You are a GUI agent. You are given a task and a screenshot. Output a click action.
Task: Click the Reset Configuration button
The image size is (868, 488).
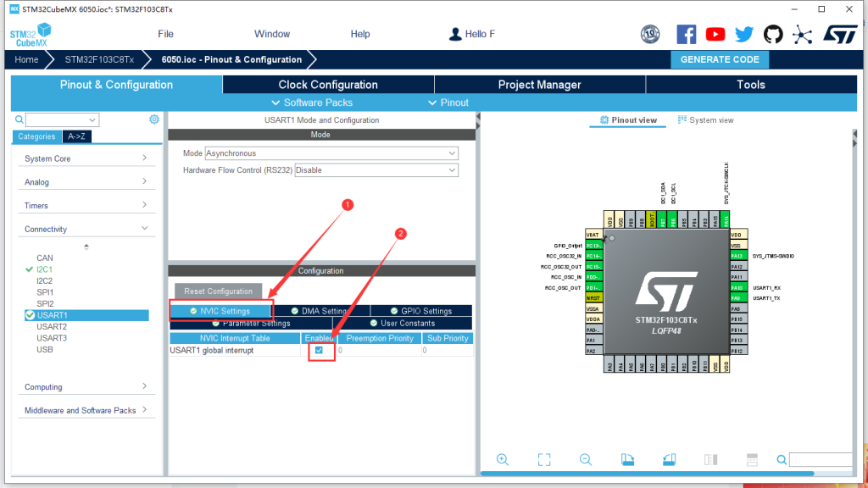[220, 291]
